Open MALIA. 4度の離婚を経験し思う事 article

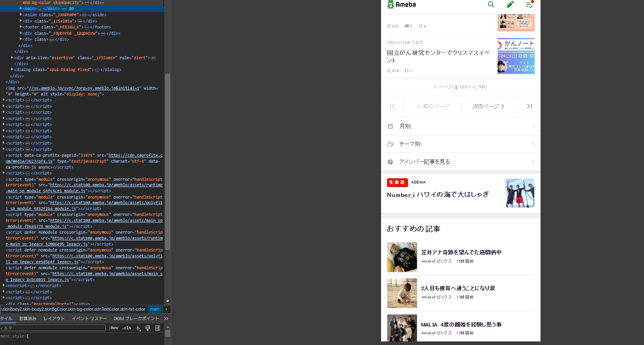[x=461, y=324]
